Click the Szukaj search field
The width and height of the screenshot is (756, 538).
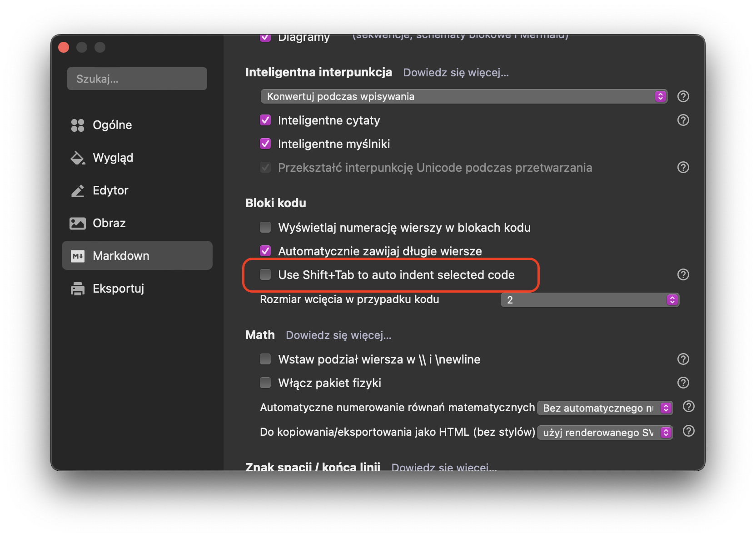click(137, 78)
